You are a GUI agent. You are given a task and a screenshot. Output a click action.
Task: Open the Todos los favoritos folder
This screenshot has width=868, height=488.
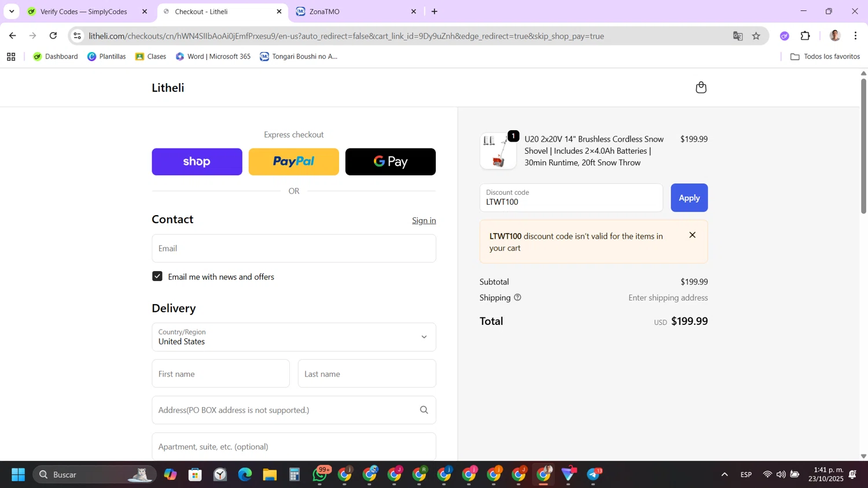click(x=825, y=57)
